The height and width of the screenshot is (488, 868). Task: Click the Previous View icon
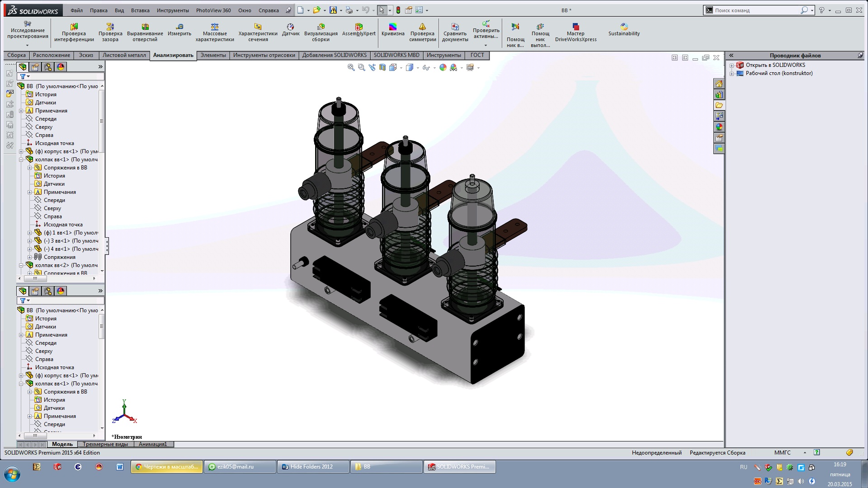click(372, 67)
